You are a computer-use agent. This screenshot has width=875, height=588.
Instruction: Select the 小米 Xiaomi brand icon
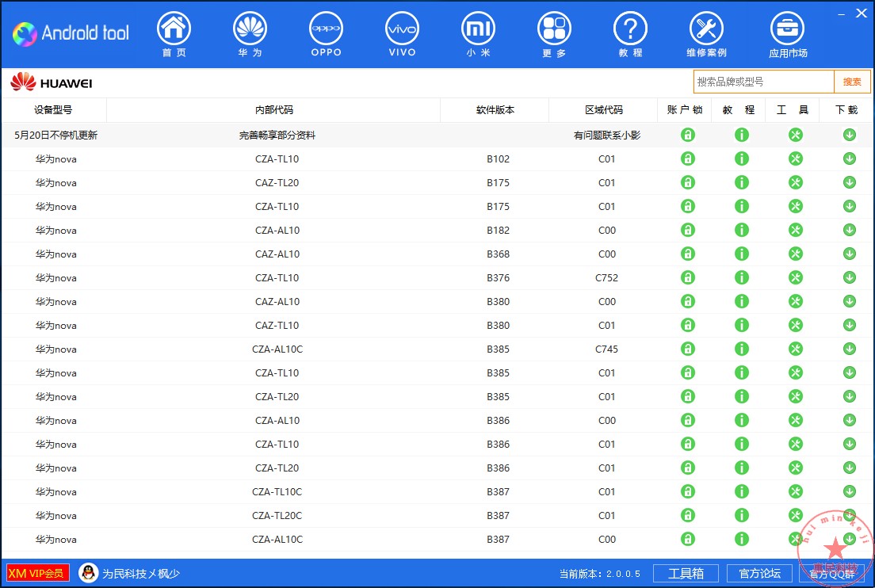click(478, 33)
